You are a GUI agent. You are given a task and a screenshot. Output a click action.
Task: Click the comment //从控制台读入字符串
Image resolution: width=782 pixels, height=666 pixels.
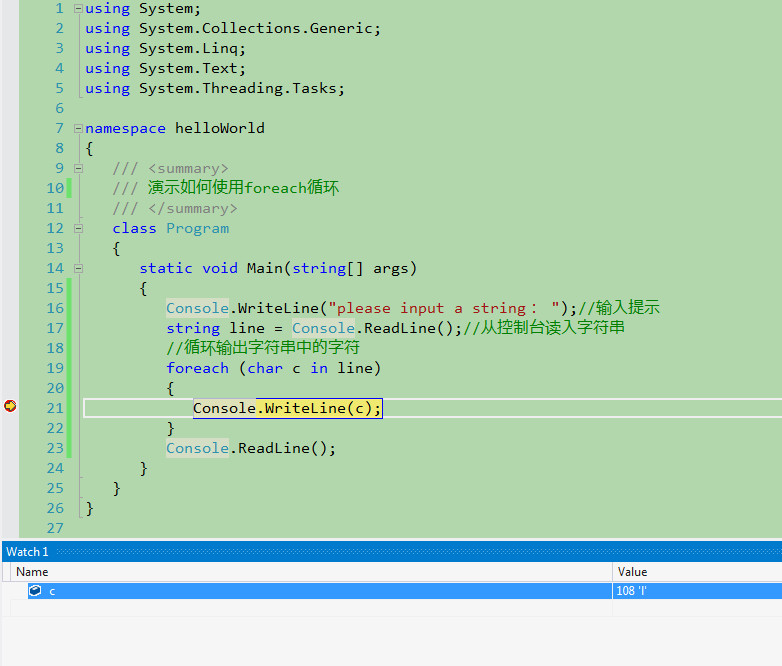click(544, 327)
